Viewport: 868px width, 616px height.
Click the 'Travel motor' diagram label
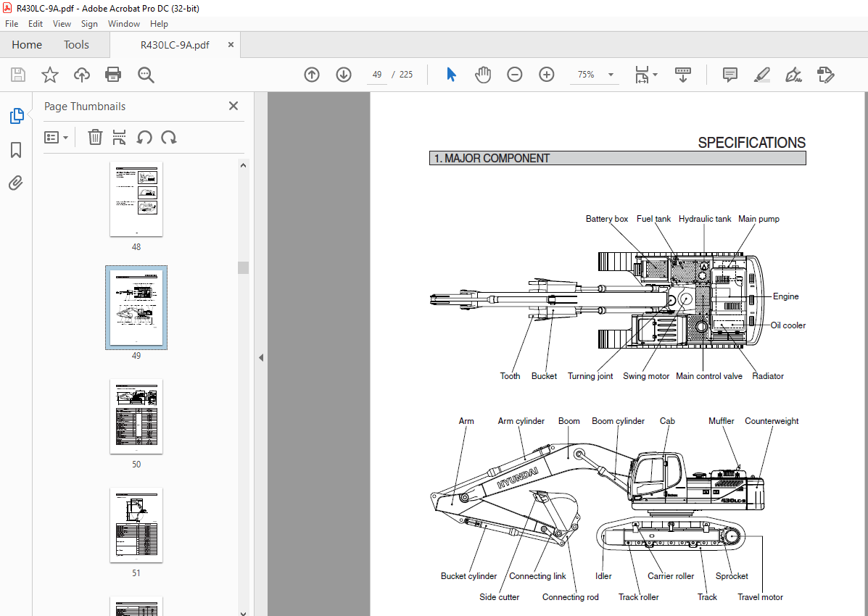[x=760, y=596]
